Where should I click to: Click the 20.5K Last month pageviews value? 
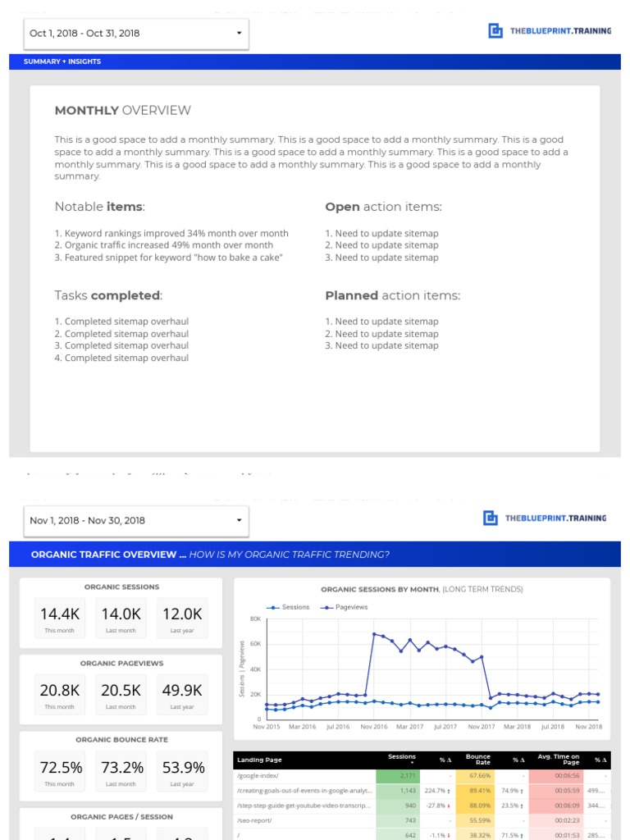point(121,690)
